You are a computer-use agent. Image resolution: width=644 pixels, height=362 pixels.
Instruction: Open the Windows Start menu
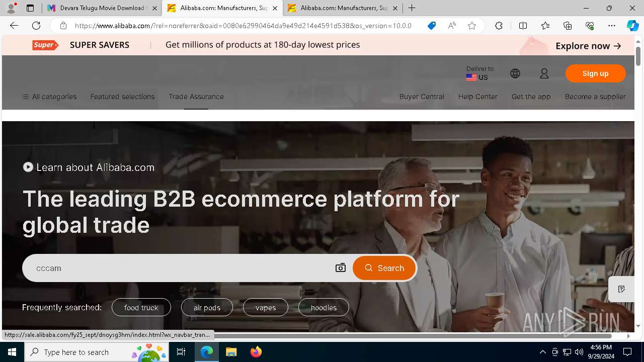(12, 352)
